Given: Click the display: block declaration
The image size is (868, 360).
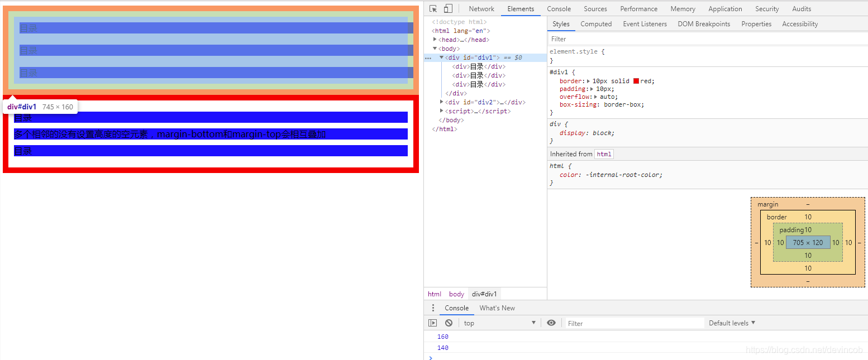Looking at the screenshot, I should coord(587,133).
